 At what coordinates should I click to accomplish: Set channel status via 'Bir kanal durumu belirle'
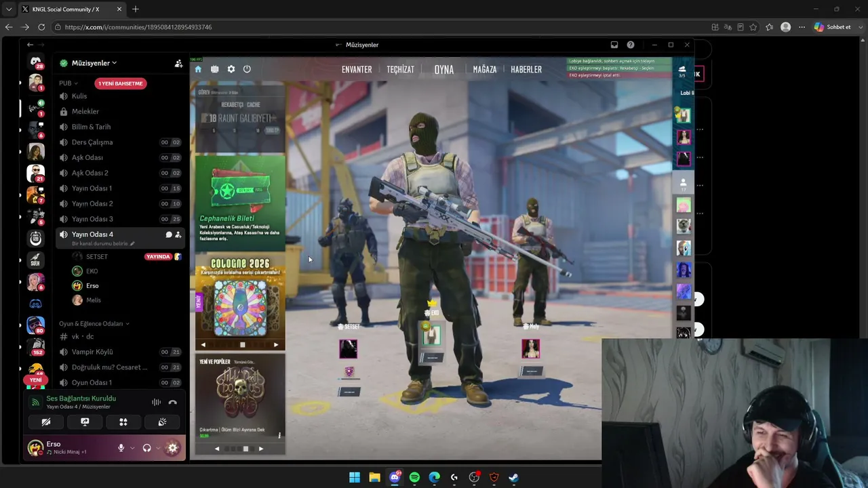point(104,243)
